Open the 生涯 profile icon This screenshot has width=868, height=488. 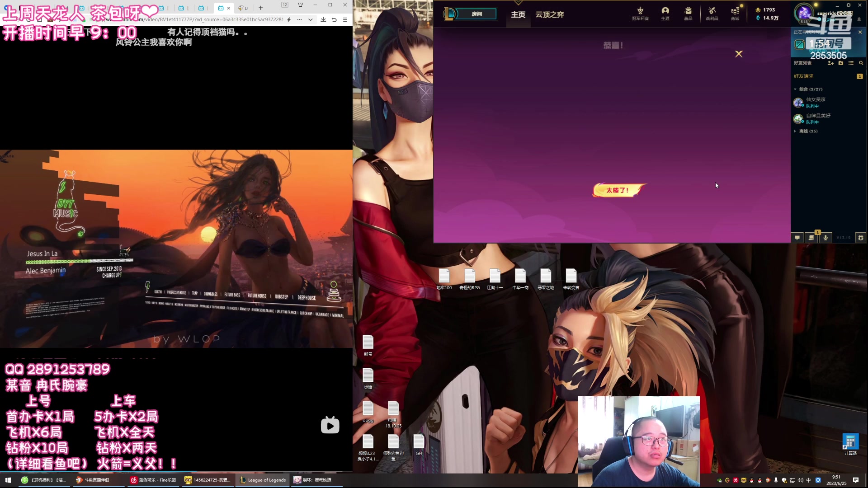(665, 14)
